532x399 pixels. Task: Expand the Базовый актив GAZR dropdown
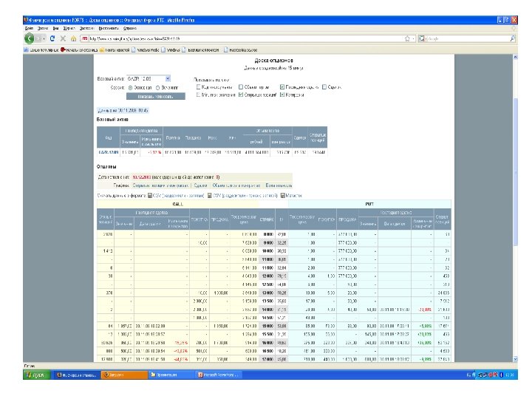[168, 79]
